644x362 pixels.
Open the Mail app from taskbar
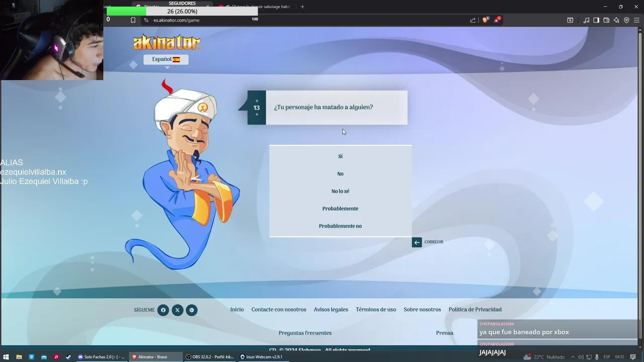pos(44,357)
